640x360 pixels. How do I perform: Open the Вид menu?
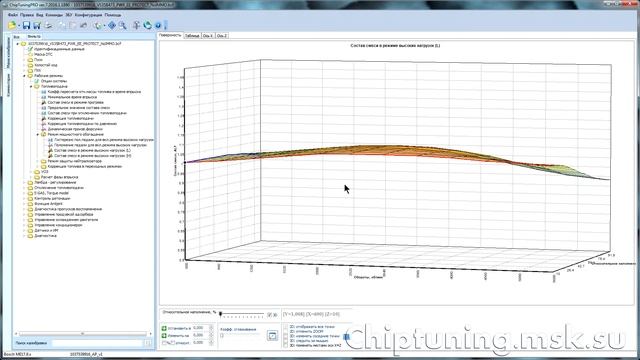(x=40, y=15)
